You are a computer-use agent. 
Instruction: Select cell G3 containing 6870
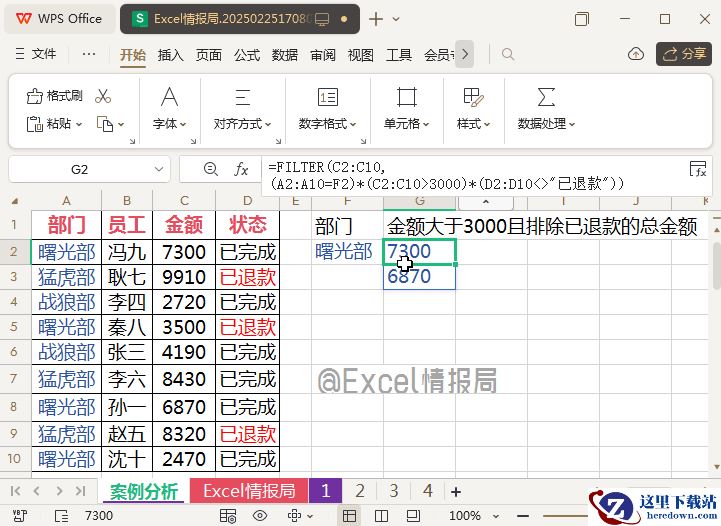coord(419,277)
